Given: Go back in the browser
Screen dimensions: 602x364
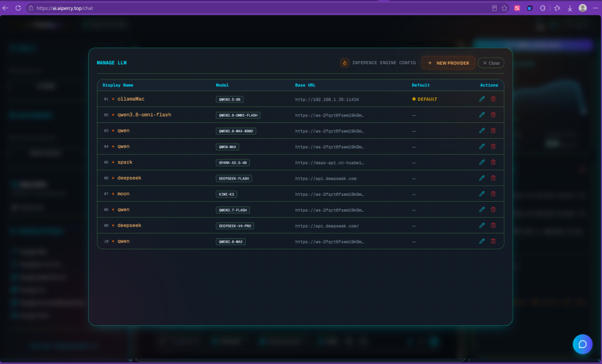Looking at the screenshot, I should 5,8.
